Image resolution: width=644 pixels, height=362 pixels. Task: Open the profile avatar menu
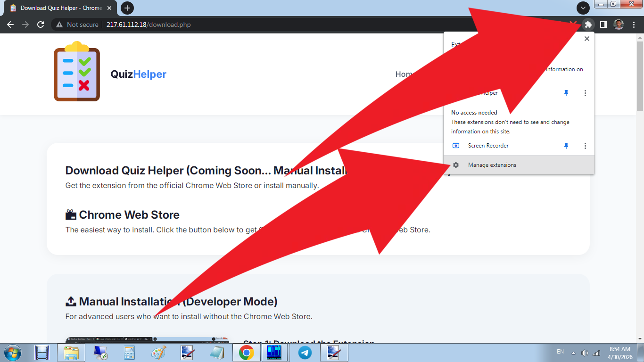point(619,25)
